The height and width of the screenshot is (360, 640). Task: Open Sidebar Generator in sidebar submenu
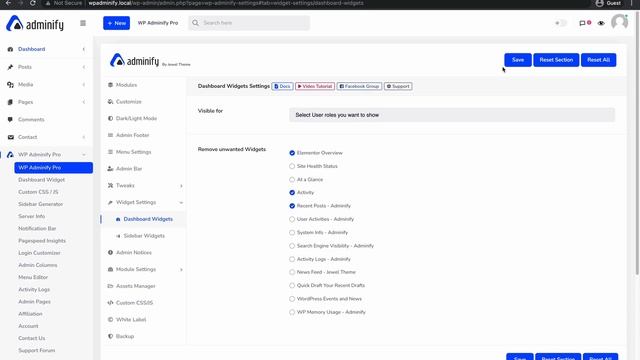(40, 204)
